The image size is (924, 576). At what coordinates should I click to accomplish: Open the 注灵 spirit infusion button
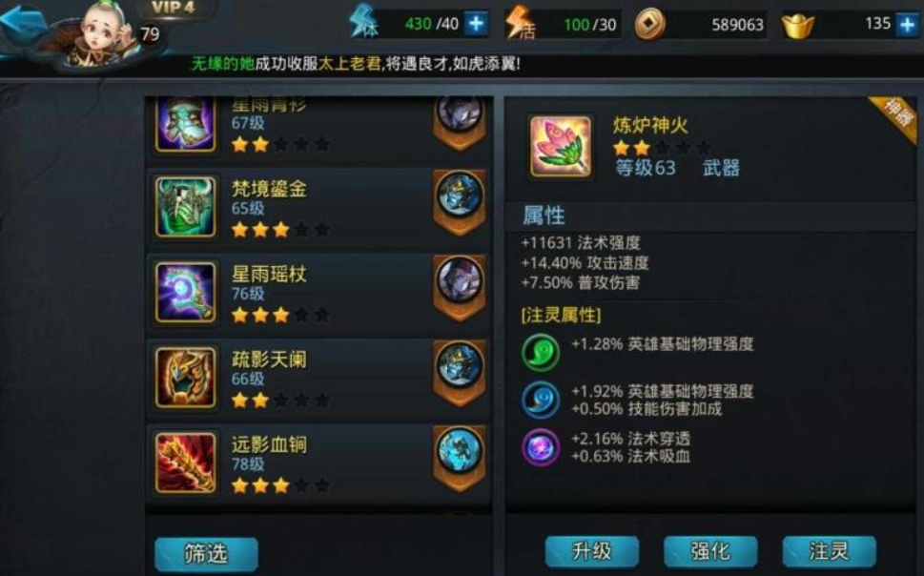click(830, 551)
